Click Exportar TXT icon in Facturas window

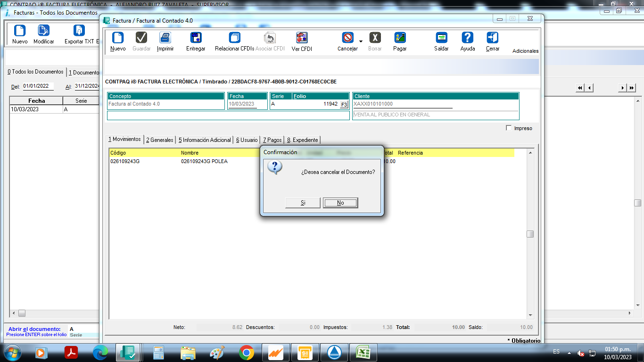click(79, 31)
